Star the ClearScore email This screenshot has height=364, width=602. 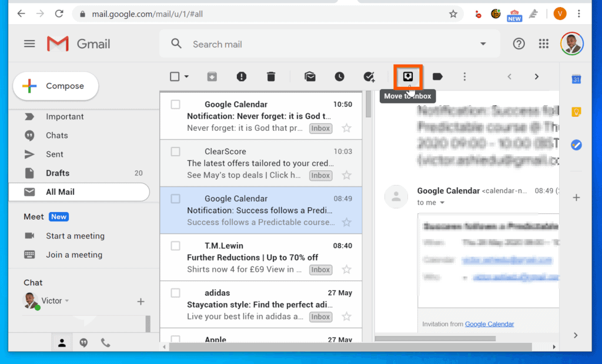point(347,176)
